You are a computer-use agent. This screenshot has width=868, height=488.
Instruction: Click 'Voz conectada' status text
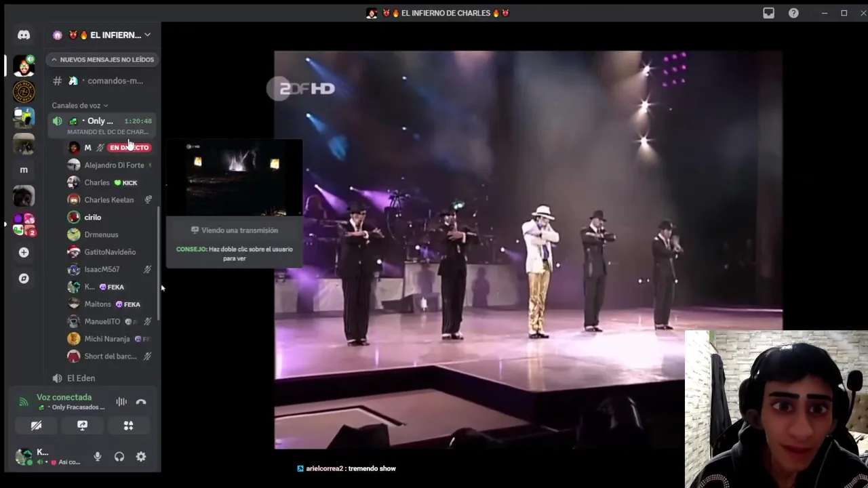click(64, 397)
